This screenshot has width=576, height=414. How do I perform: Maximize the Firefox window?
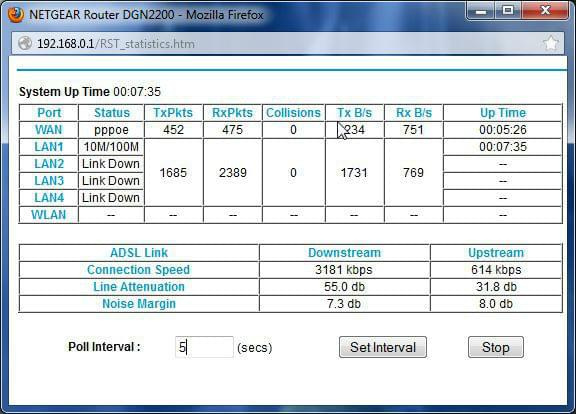[x=508, y=10]
